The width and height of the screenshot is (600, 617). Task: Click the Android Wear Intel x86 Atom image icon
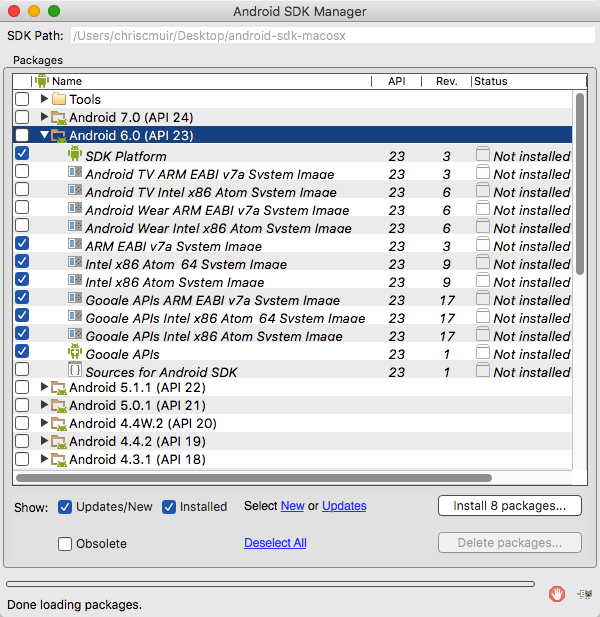click(x=75, y=226)
